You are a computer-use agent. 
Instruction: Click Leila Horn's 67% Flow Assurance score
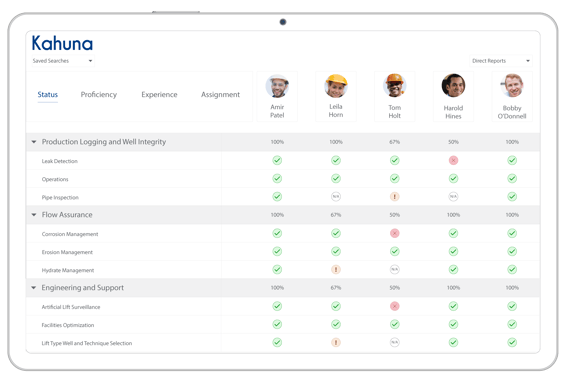click(336, 215)
